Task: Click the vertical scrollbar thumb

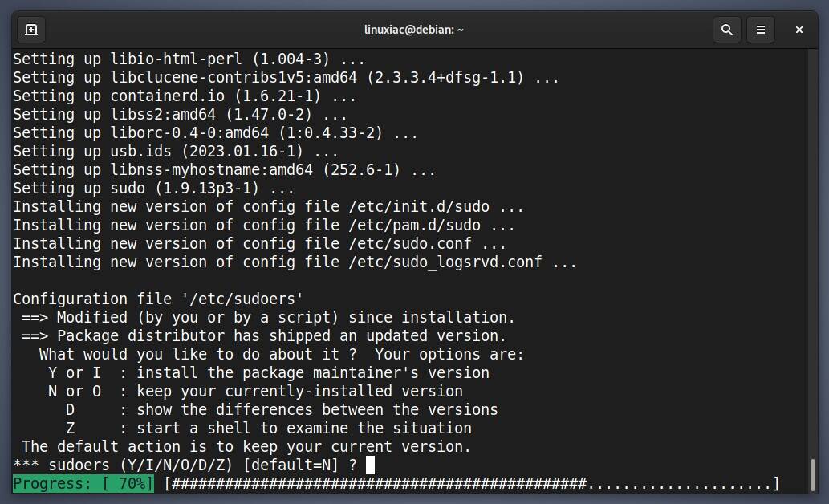Action: pos(813,474)
